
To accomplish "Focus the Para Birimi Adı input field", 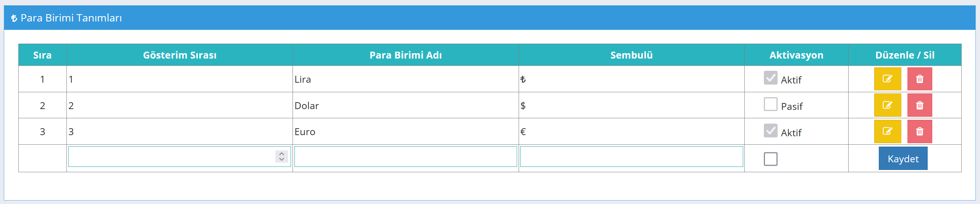I will (406, 157).
